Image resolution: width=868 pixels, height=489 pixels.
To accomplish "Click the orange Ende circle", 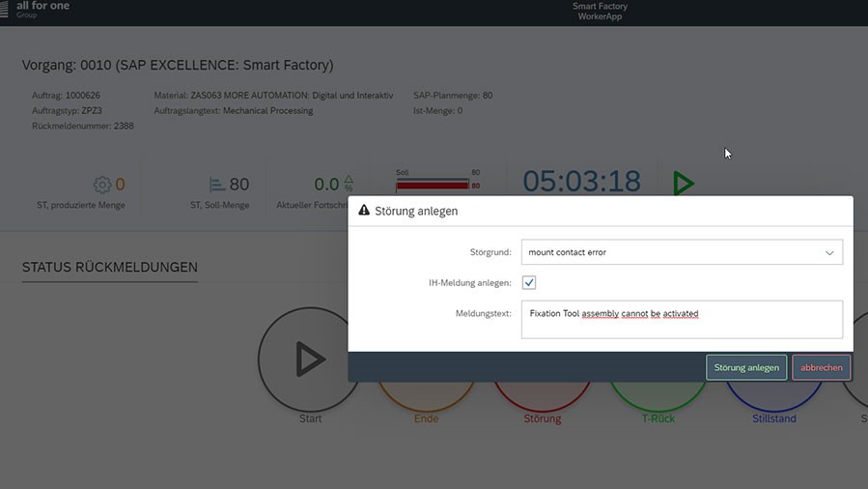I will pos(426,397).
